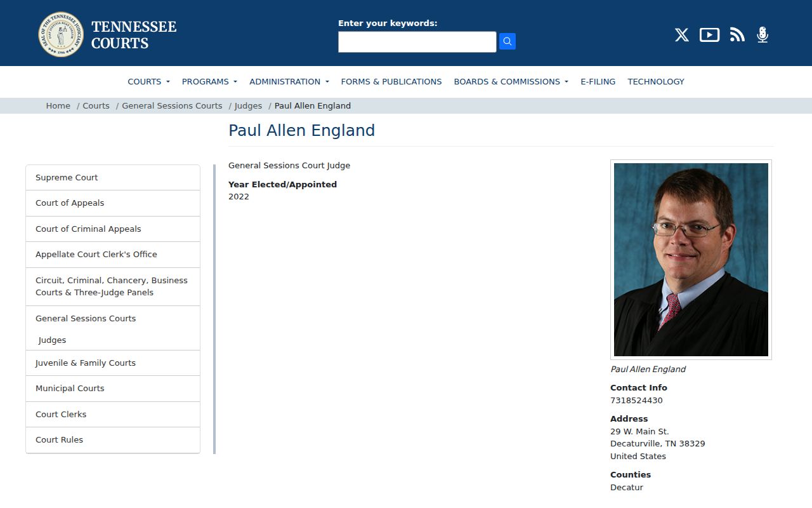Open Court Rules in the sidebar
812x508 pixels.
pyautogui.click(x=113, y=440)
